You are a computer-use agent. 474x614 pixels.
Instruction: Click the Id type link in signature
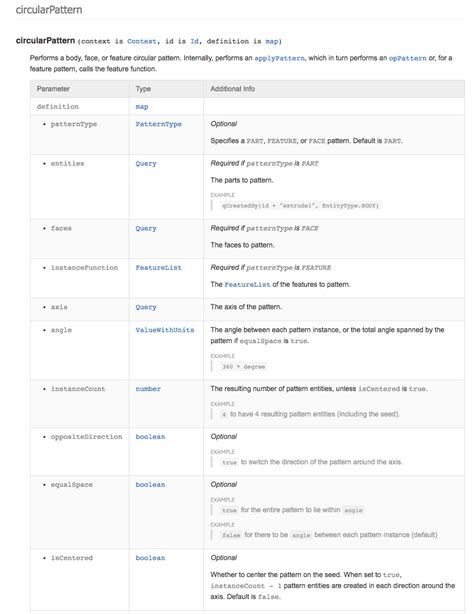[194, 41]
